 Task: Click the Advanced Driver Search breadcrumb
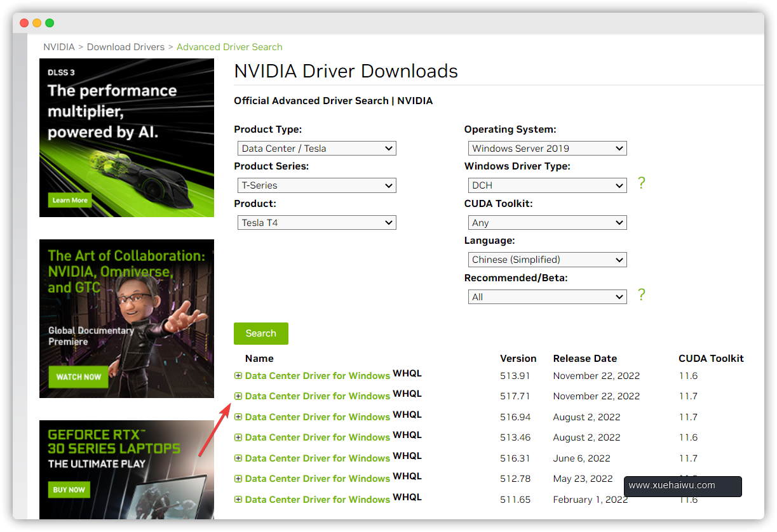click(x=229, y=47)
